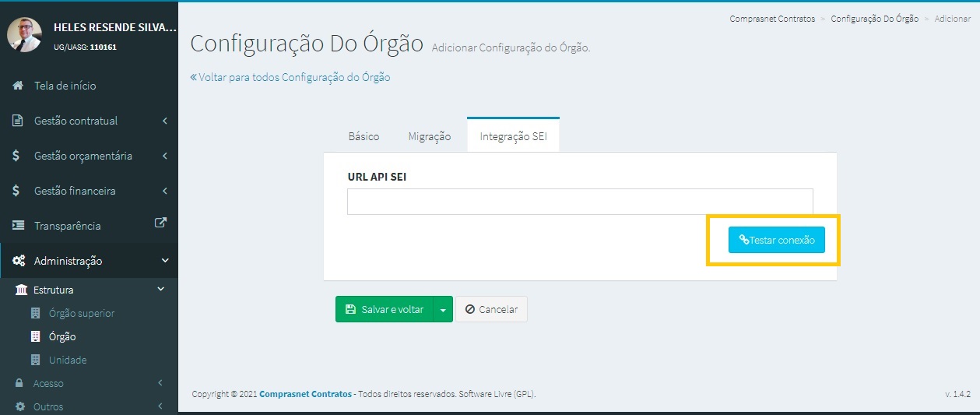
Task: Expand the Gestão financeira chevron
Action: coord(165,191)
